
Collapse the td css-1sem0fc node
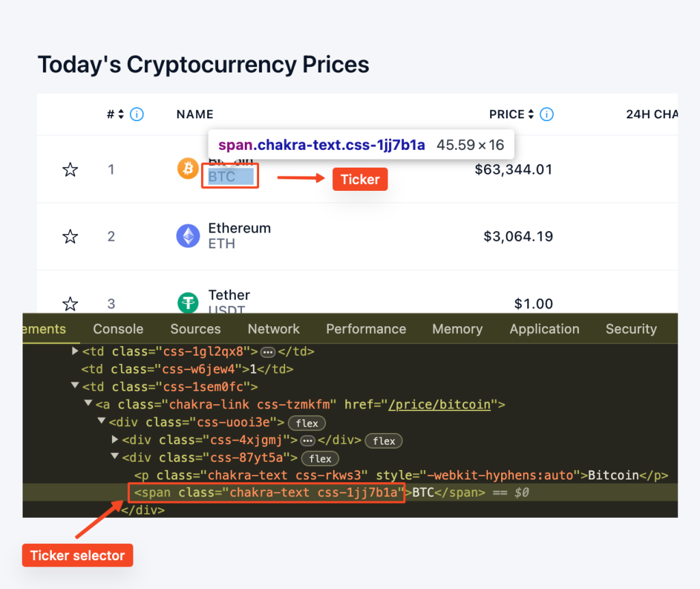(x=75, y=386)
